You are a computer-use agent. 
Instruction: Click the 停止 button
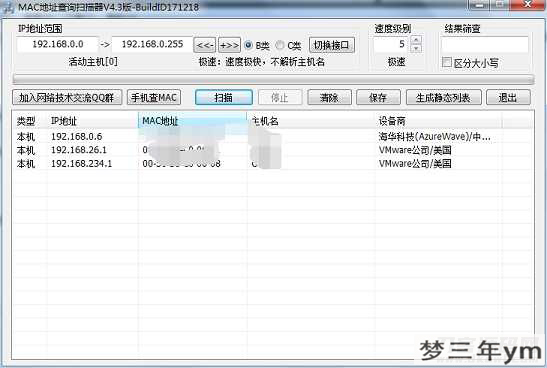click(x=280, y=97)
